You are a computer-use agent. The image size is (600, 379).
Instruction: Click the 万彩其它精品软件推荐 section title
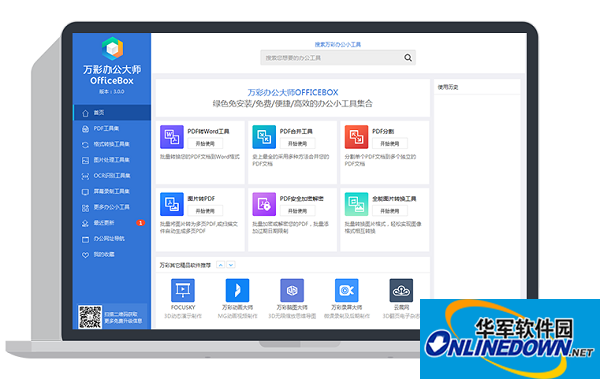[x=185, y=265]
